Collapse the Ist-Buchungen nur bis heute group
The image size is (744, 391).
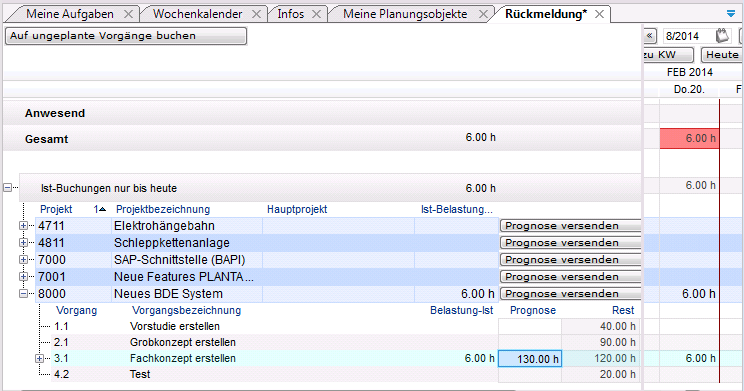coord(8,188)
